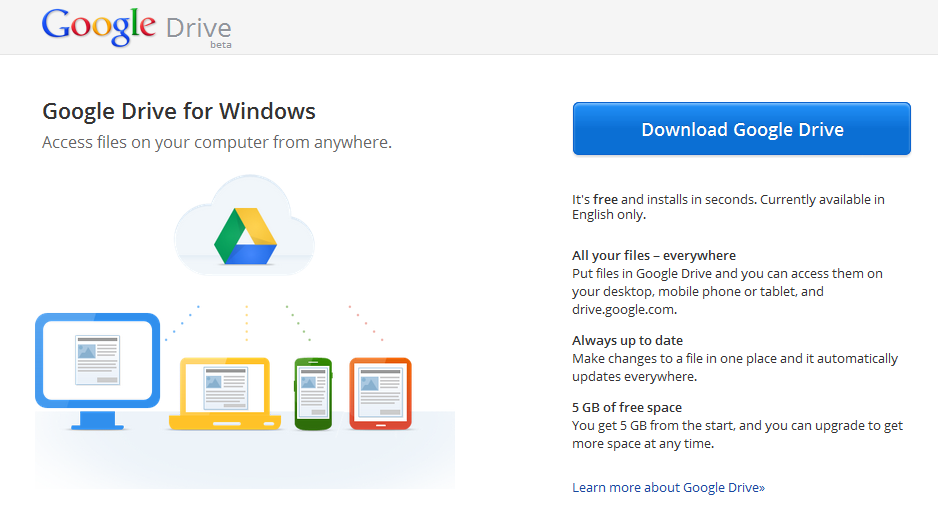Click the Google logo in header

click(x=99, y=27)
